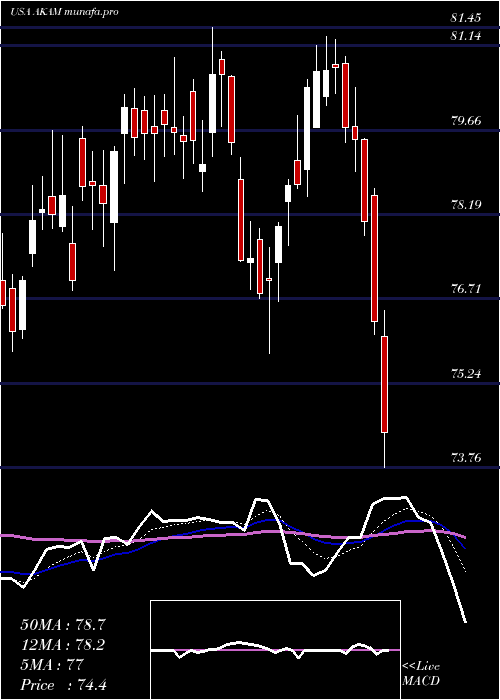
Task: Click the 12MA : 78.2 readout
Action: coord(64,645)
